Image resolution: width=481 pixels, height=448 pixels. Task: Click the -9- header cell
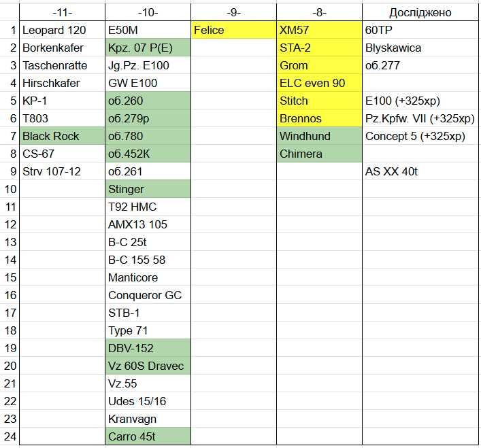(x=233, y=12)
